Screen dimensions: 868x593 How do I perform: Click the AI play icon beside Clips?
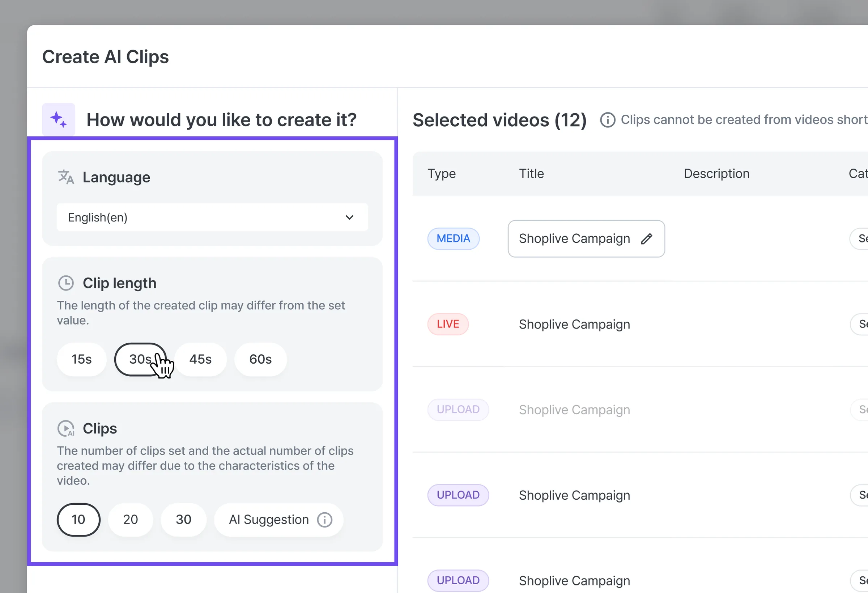coord(66,429)
